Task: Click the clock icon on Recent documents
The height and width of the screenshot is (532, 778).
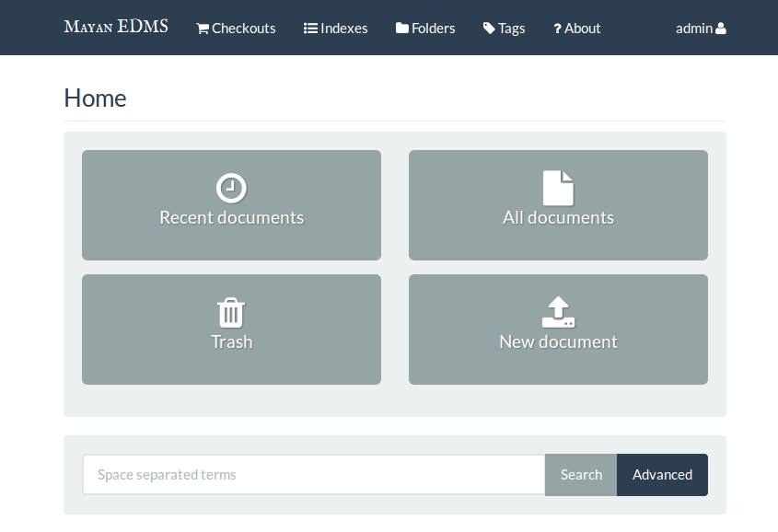Action: (231, 188)
